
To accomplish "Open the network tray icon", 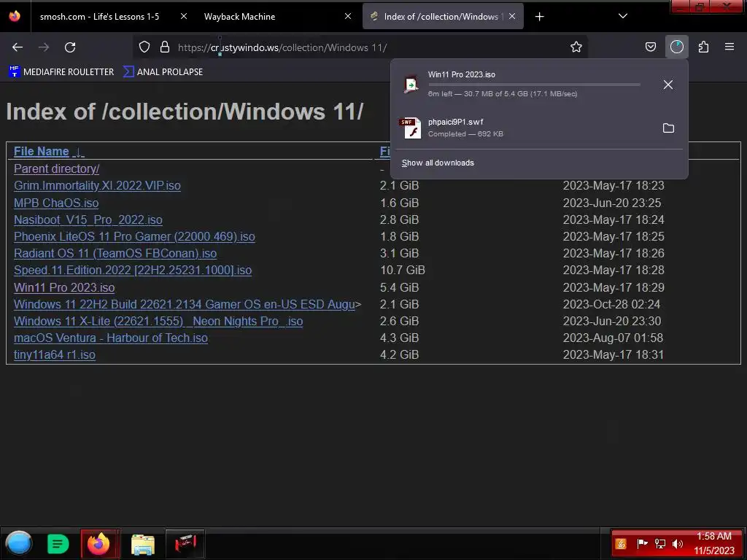I will 659,543.
